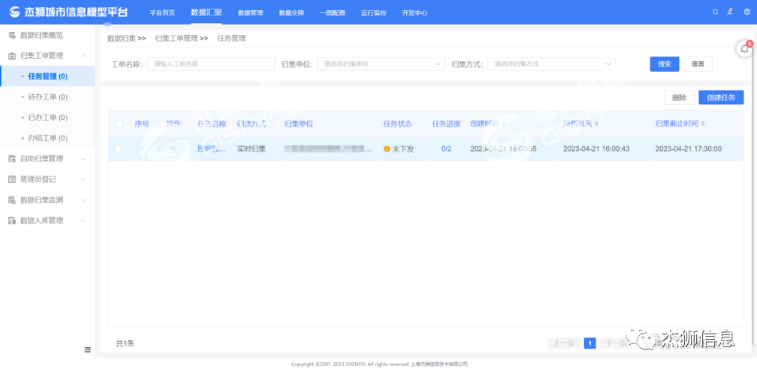This screenshot has height=374, width=757.
Task: Click the search icon in the top header
Action: coord(715,13)
